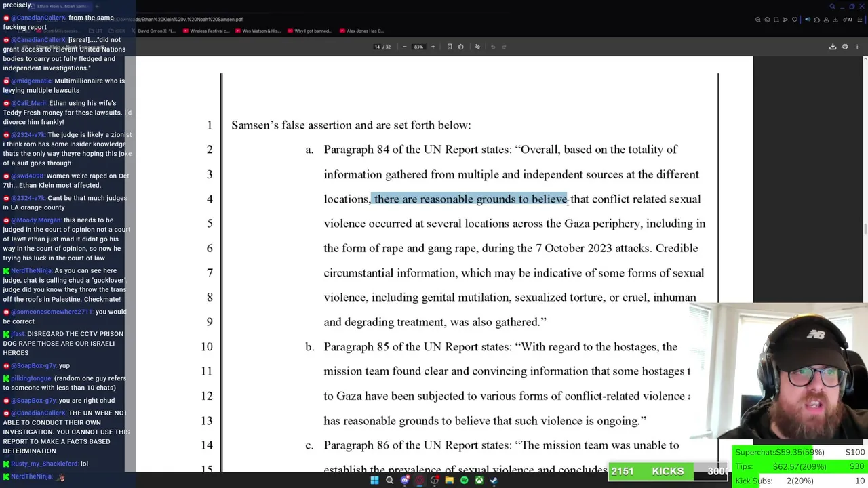Open the browser profile account icon

click(826, 20)
